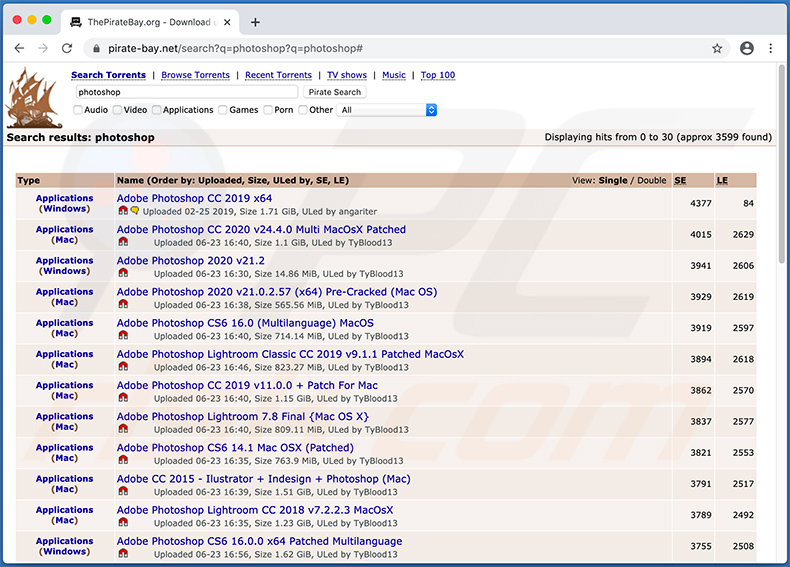Screen dimensions: 790x567
Task: Click Applications type link in first row
Action: coord(64,198)
